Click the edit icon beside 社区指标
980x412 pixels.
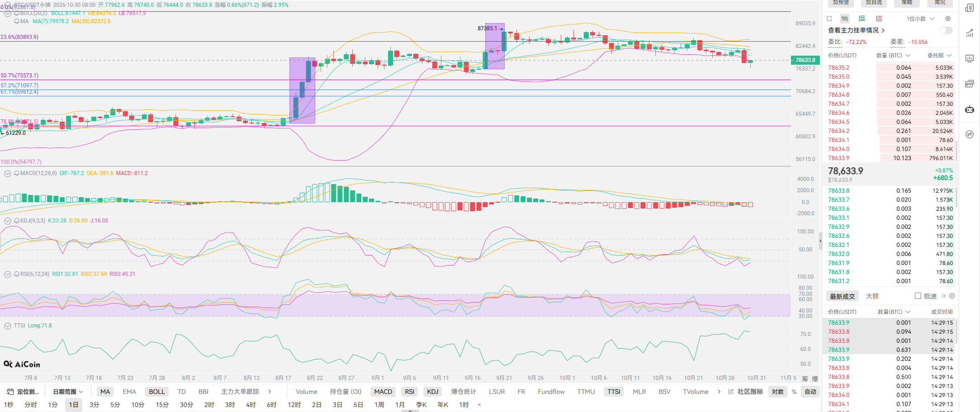[731, 392]
